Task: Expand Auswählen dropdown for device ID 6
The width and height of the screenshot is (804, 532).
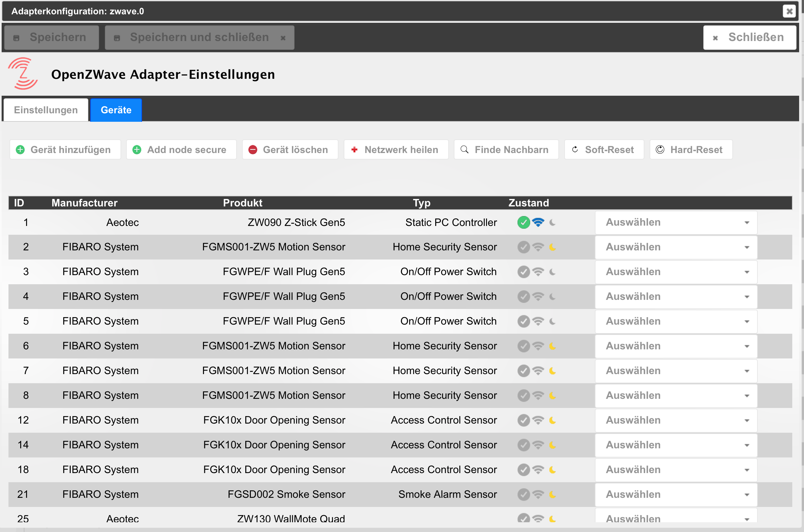Action: click(676, 346)
